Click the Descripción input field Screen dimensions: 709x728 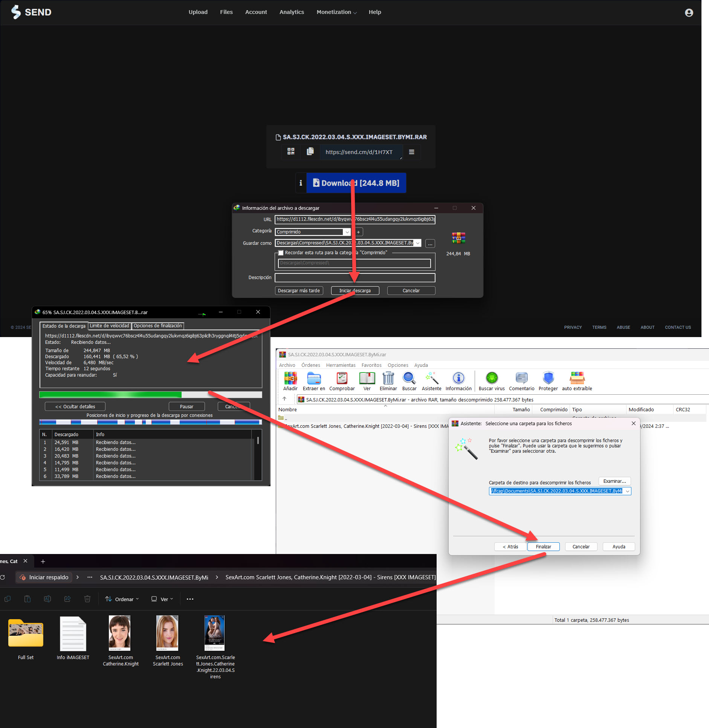pos(355,278)
